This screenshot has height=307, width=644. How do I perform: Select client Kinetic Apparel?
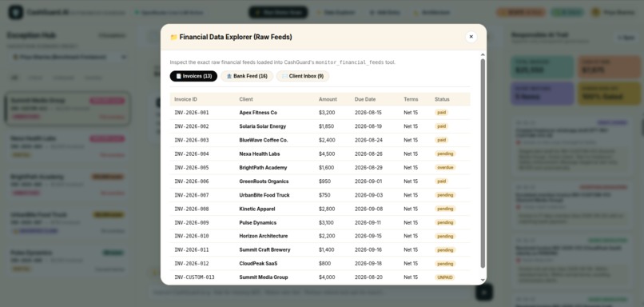(257, 209)
